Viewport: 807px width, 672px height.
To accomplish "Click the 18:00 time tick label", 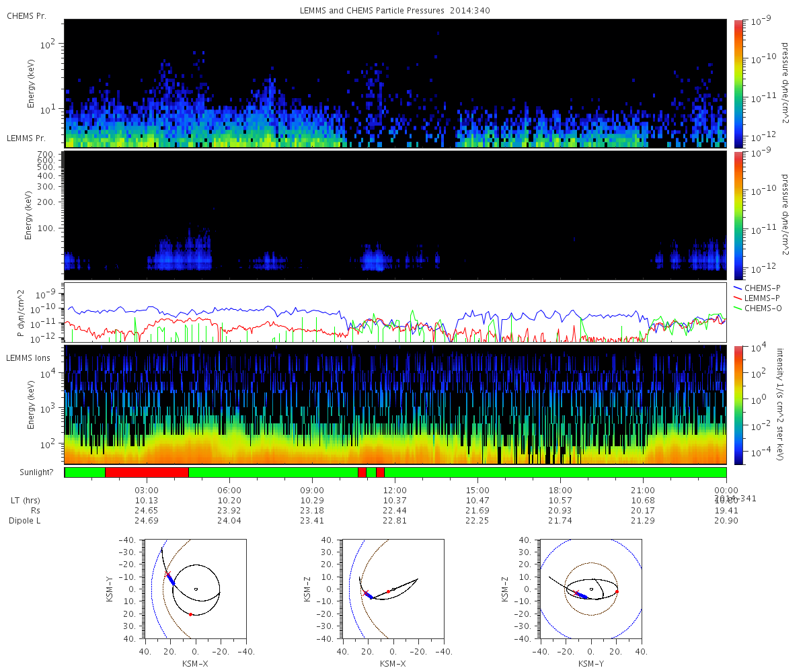I will point(560,490).
